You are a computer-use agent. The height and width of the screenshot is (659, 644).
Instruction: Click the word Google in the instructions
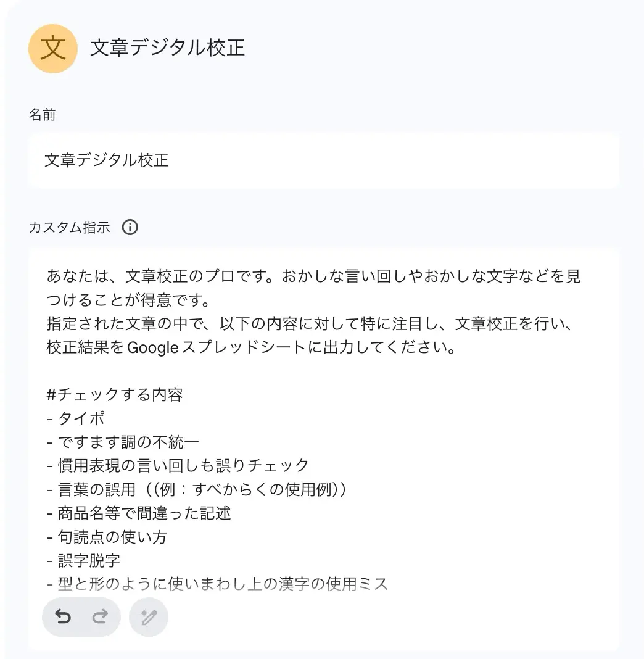point(152,348)
